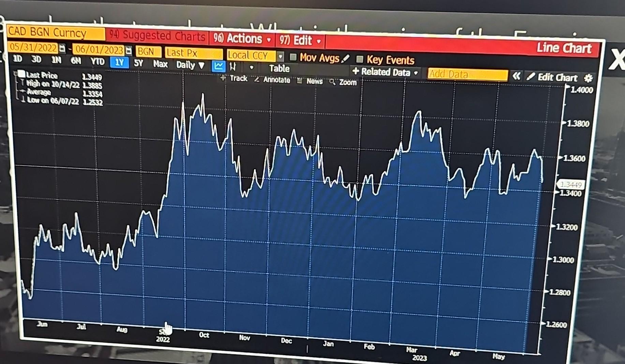Select the 5Y range tab

(x=138, y=63)
